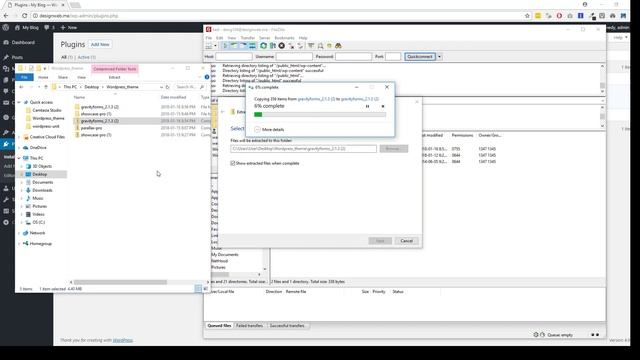The image size is (640, 360).
Task: Click Explorer blue help icon
Action: tap(207, 77)
